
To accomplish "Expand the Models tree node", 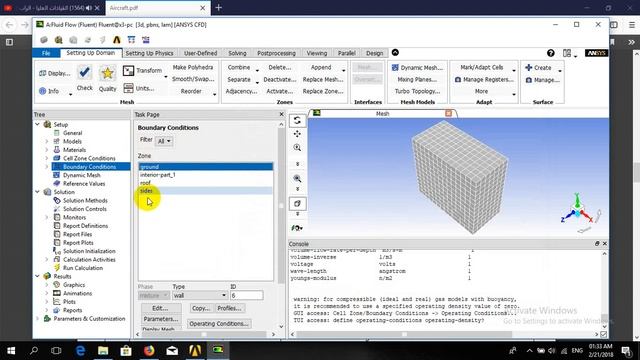I will click(47, 141).
